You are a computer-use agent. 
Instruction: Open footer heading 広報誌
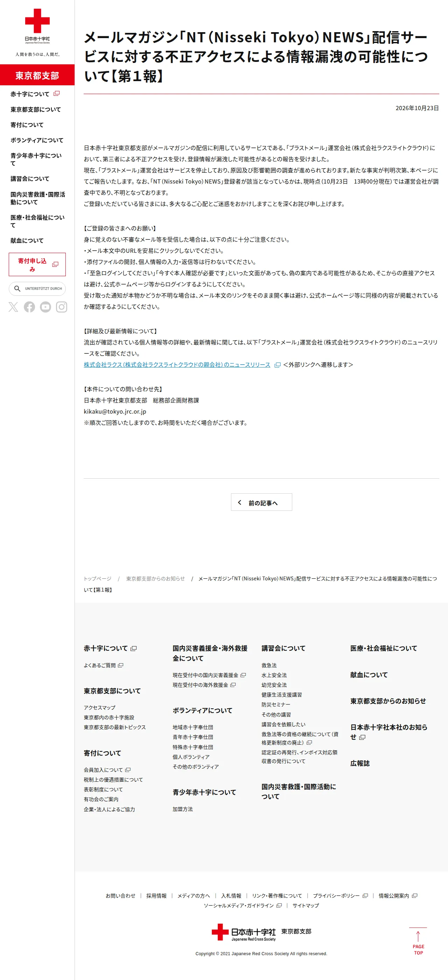(x=360, y=763)
